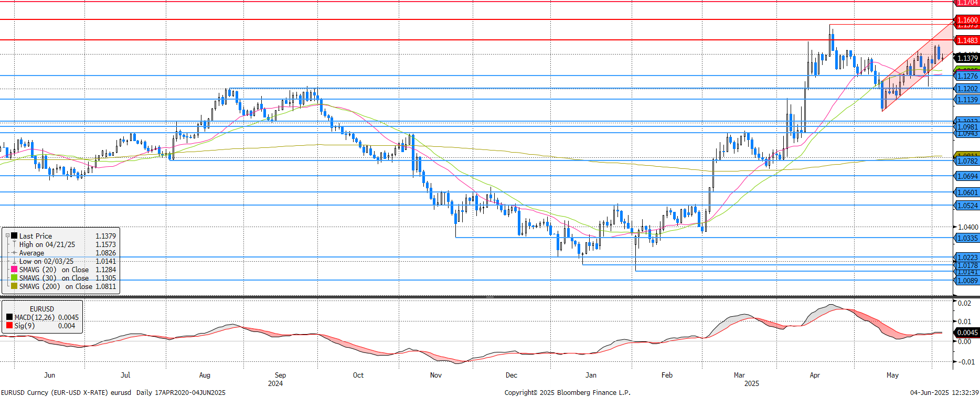Click the blue 1.0524 price level tag
Image resolution: width=980 pixels, height=397 pixels.
tap(967, 206)
